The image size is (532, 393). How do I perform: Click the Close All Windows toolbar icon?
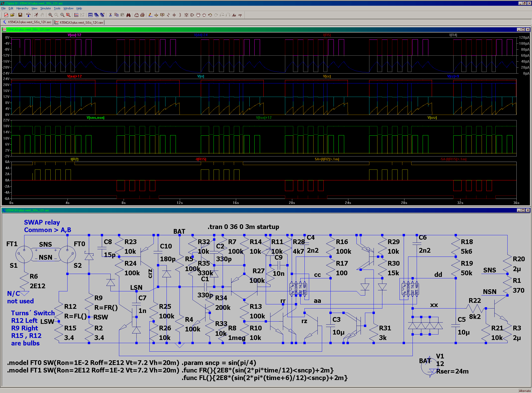[102, 15]
